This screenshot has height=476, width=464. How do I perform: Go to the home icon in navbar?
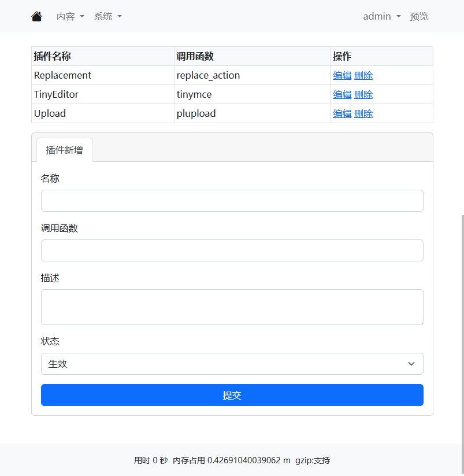36,16
